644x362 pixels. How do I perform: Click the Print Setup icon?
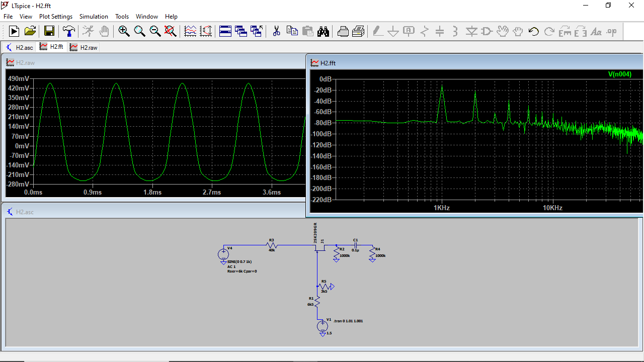(343, 31)
